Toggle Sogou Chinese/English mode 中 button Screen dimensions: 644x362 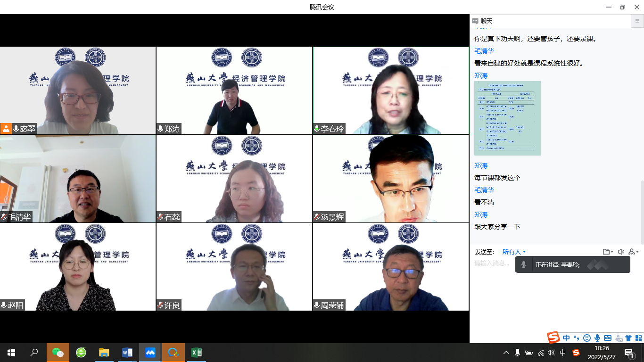pyautogui.click(x=566, y=338)
